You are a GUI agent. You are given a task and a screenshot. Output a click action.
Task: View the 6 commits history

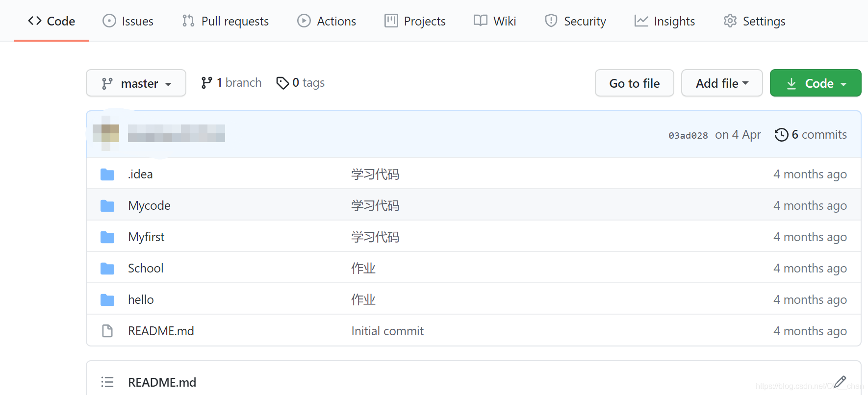811,135
